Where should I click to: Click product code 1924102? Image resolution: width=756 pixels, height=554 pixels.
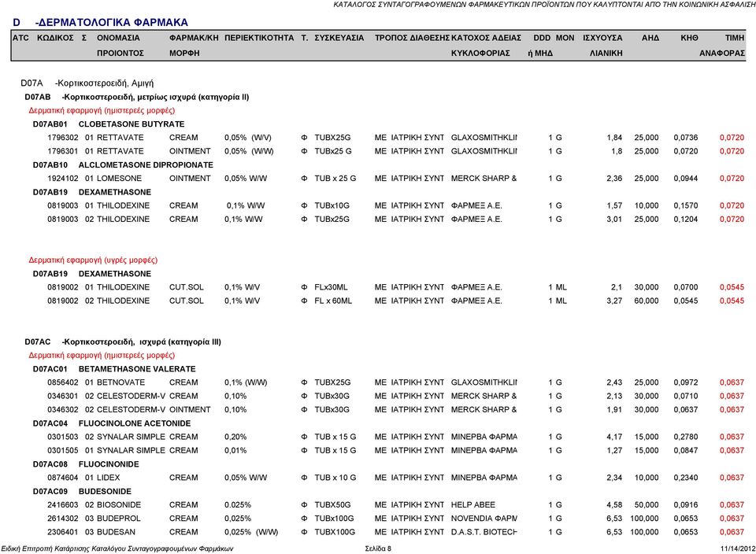pos(63,179)
